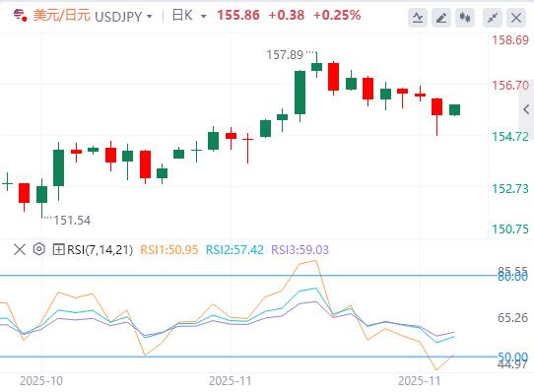
Task: Toggle the RSI3 purple line label
Action: point(300,249)
